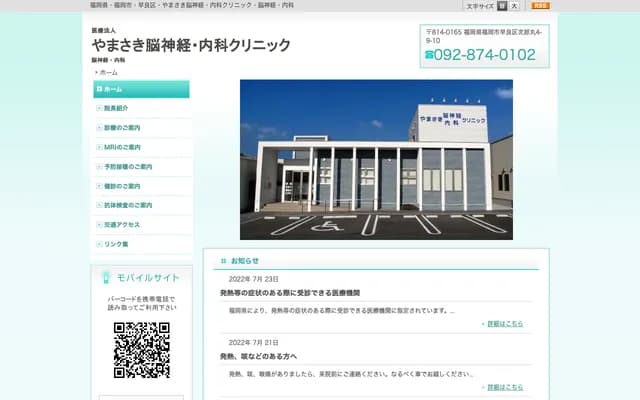The width and height of the screenshot is (640, 400).
Task: Click the モバイルサイト heading
Action: point(148,278)
